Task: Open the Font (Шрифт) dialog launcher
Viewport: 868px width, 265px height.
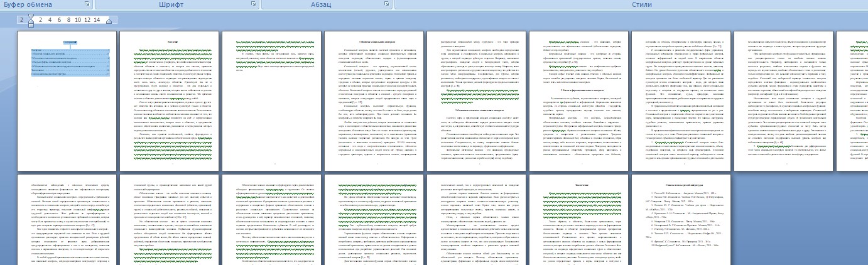Action: (254, 4)
